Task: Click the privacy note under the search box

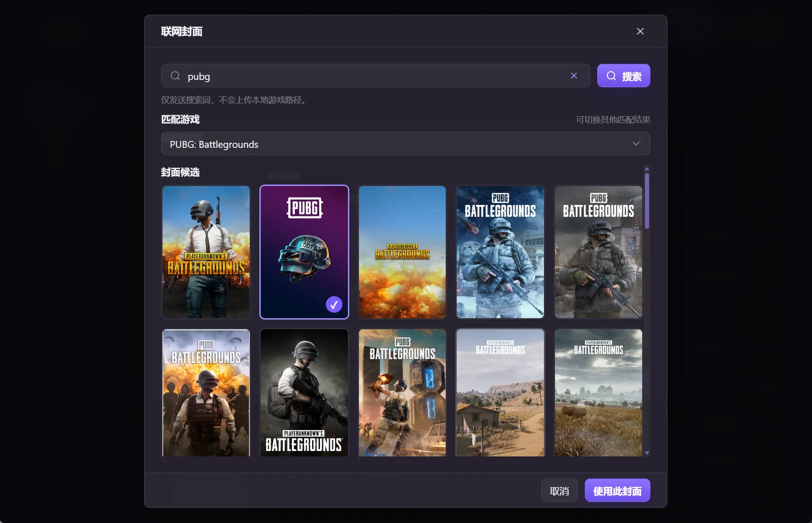Action: point(234,100)
